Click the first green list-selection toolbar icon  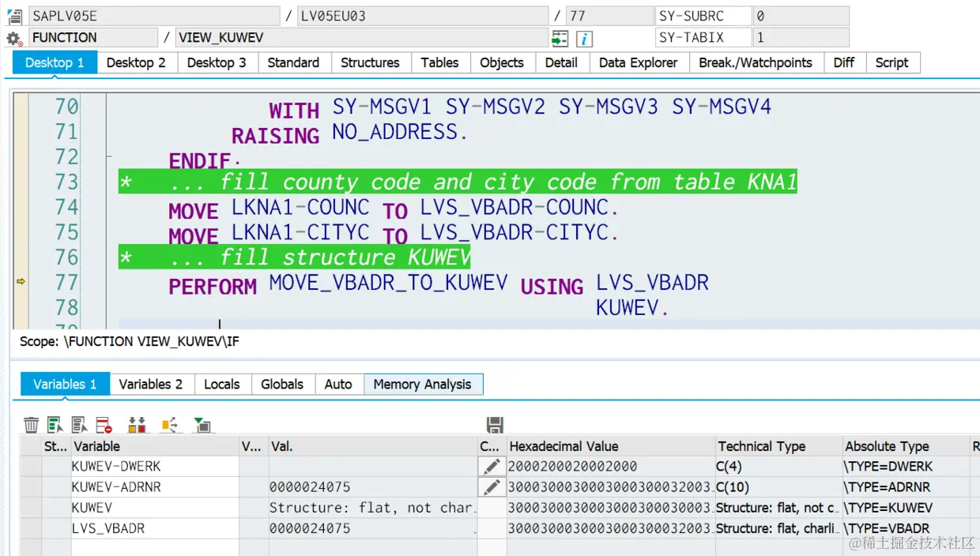point(55,425)
